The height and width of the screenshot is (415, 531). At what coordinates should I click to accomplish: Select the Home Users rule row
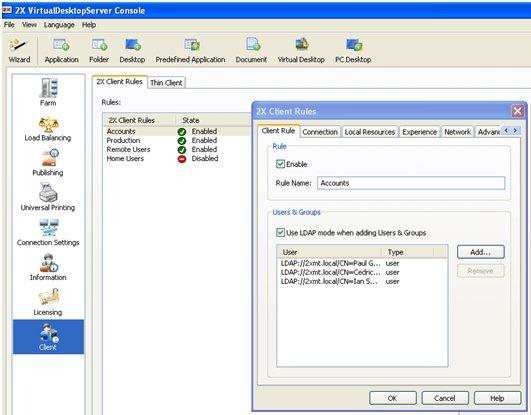pyautogui.click(x=176, y=159)
